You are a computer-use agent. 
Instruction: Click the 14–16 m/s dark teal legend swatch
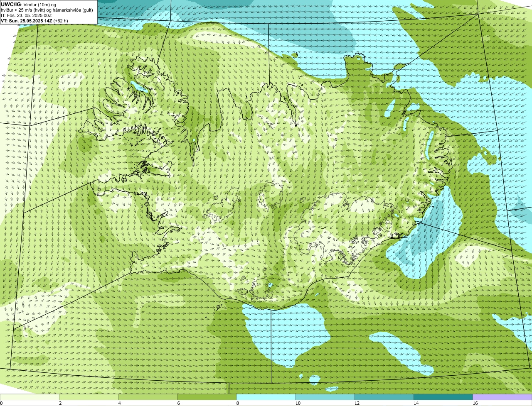443,397
